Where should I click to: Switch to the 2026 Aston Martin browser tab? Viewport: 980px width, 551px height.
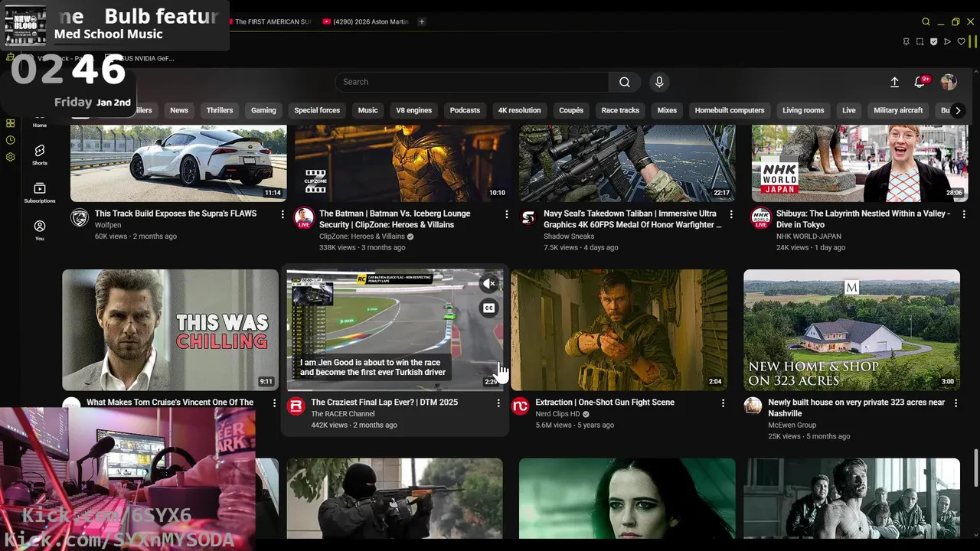pyautogui.click(x=366, y=21)
